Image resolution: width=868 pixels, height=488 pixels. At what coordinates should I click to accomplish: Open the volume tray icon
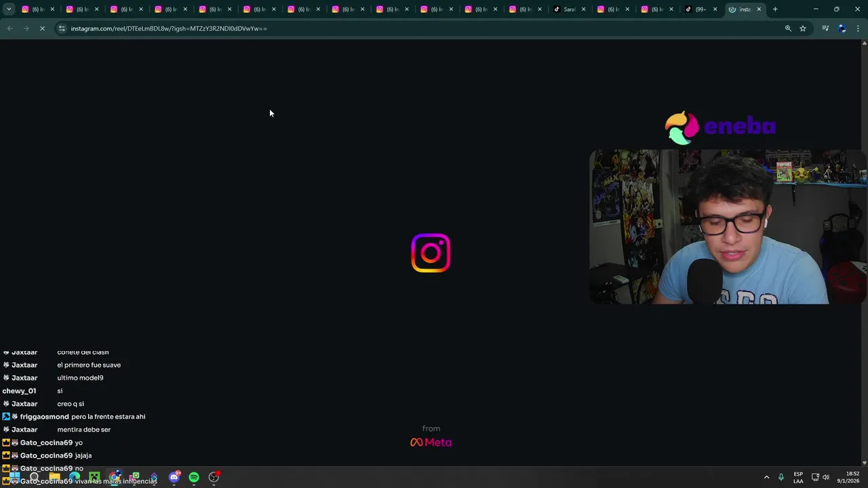(826, 477)
